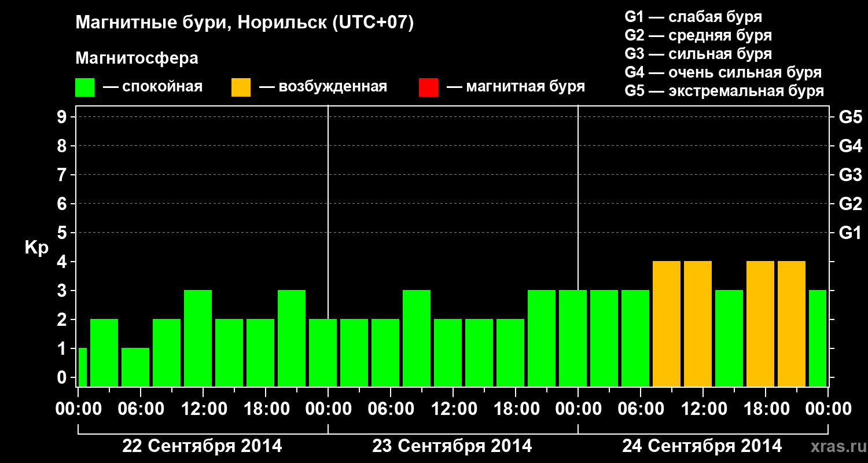Screen dimensions: 868x463
Task: Click the Kp 3 bar after 06:00 on 23 Сентября
Action: [x=417, y=338]
